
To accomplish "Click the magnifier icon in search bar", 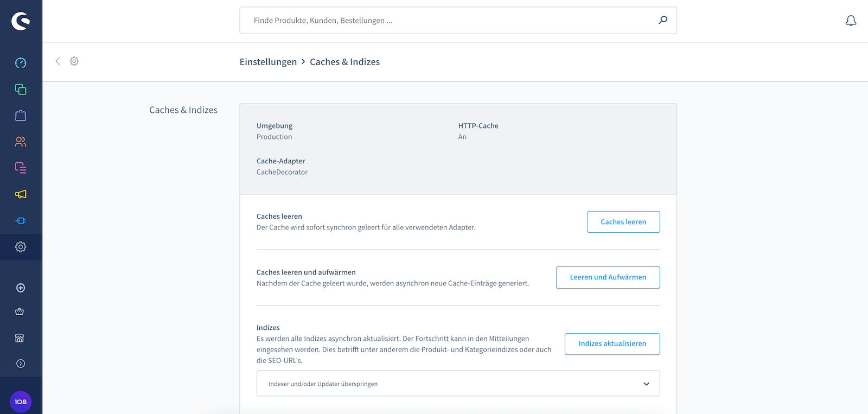I will [663, 20].
